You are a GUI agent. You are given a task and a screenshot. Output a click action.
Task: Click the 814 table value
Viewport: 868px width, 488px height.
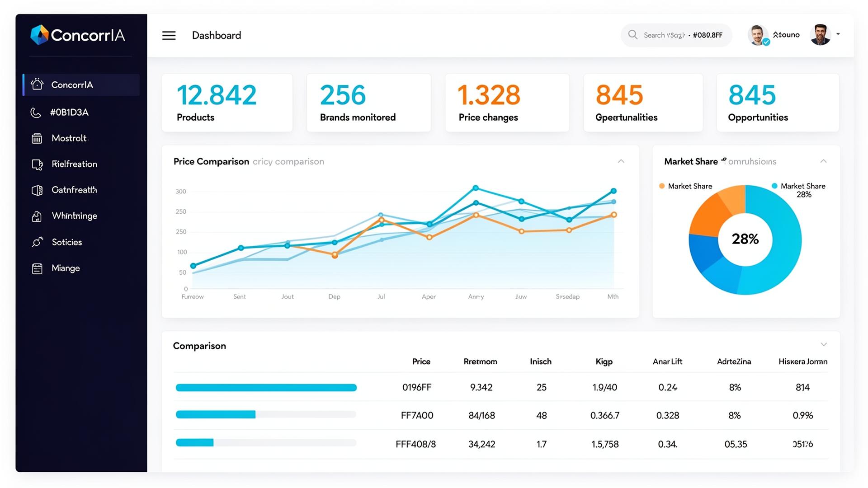pyautogui.click(x=802, y=388)
